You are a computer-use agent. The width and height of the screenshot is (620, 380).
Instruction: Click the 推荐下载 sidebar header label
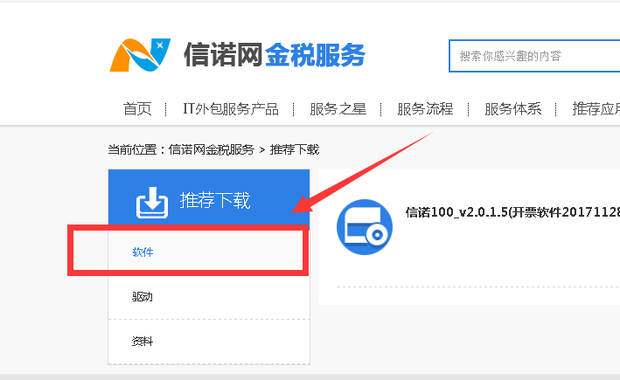215,200
